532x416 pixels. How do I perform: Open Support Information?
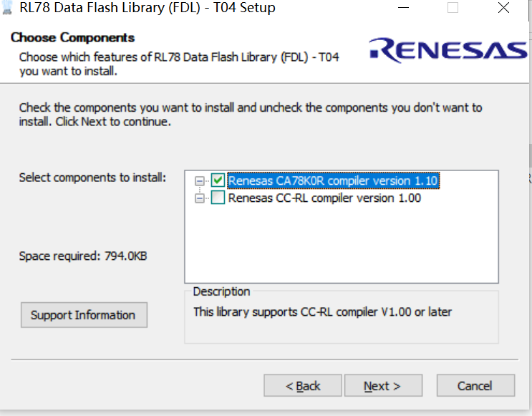click(x=84, y=315)
